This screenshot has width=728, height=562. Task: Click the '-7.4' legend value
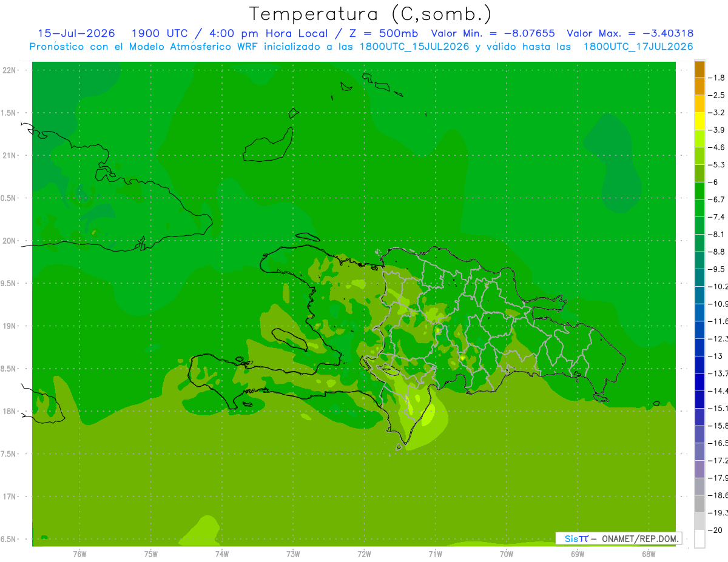tap(716, 216)
